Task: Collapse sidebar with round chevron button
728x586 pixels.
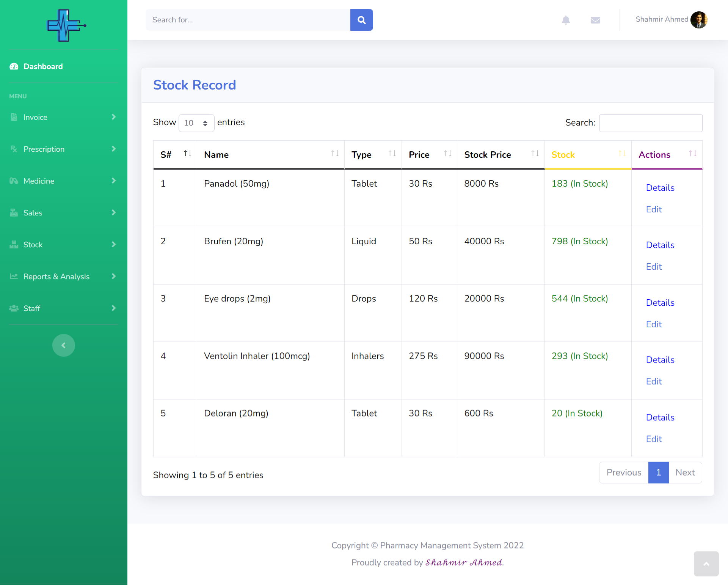Action: pos(64,345)
